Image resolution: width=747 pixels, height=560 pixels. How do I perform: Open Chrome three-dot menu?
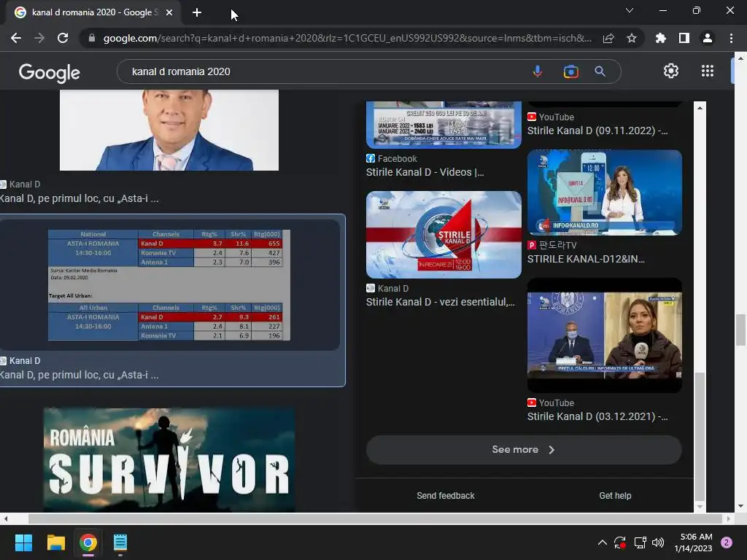(731, 38)
